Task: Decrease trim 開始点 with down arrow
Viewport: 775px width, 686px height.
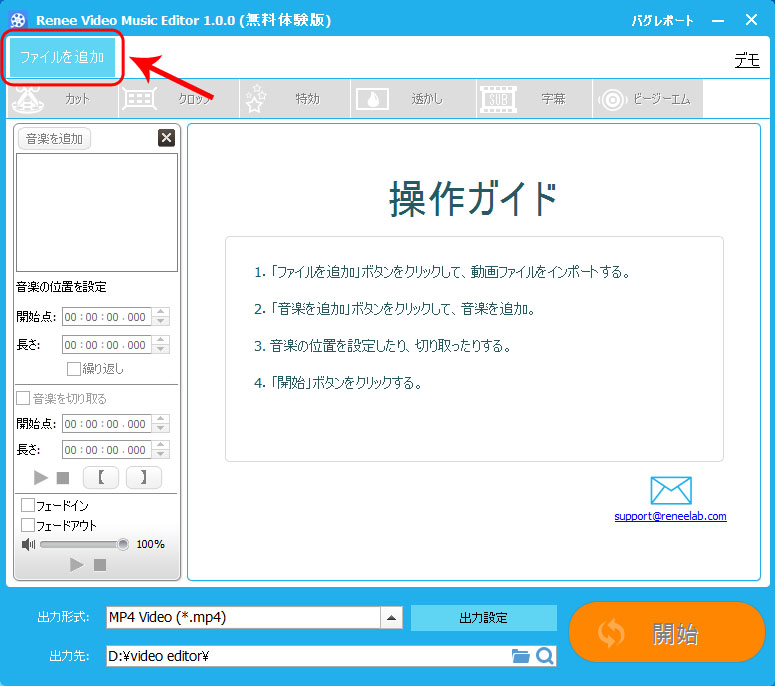Action: [x=161, y=428]
